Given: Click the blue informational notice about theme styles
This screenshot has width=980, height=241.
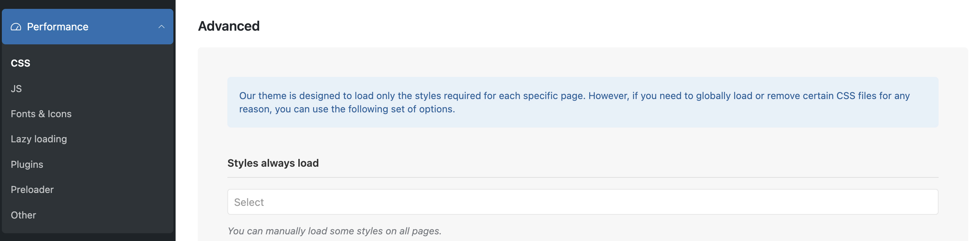Looking at the screenshot, I should (x=582, y=102).
